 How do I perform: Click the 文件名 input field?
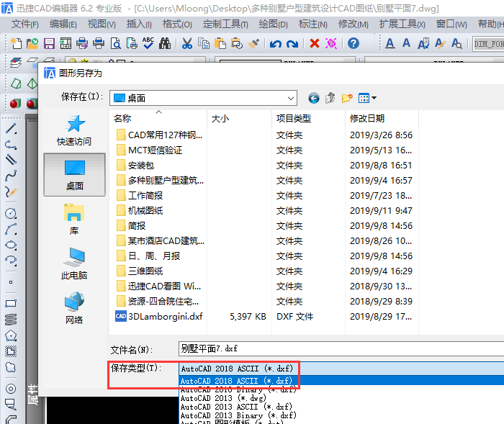tap(341, 348)
